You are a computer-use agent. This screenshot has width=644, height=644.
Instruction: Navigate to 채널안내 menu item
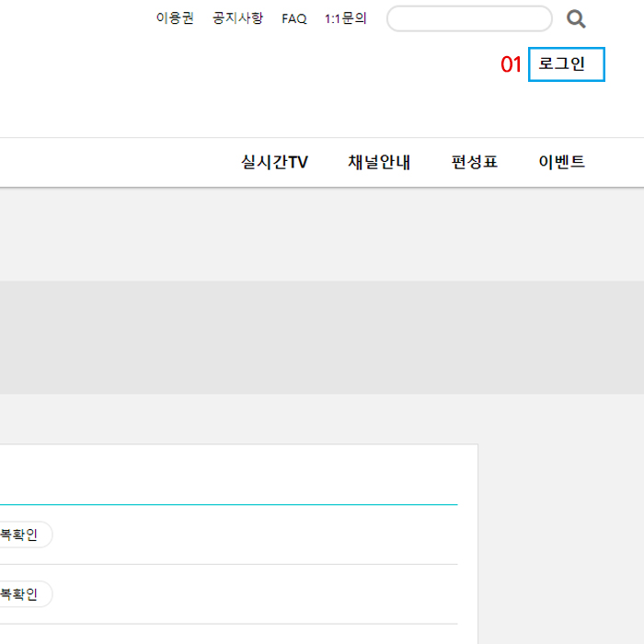click(x=379, y=163)
